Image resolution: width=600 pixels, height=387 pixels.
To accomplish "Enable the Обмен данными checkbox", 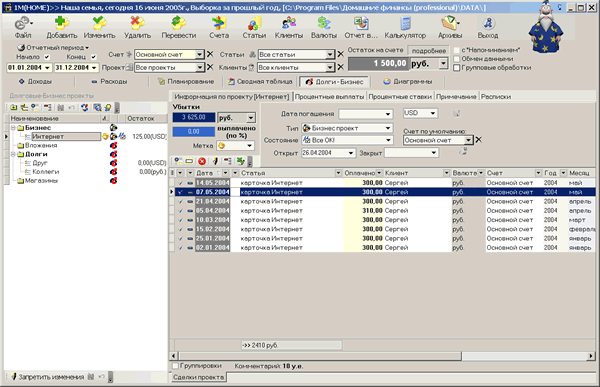I will click(x=457, y=59).
